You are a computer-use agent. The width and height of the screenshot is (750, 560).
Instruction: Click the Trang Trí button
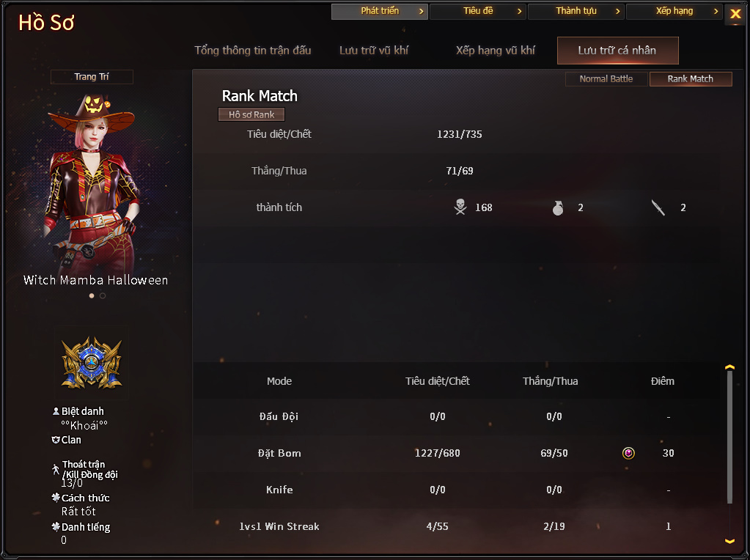92,76
